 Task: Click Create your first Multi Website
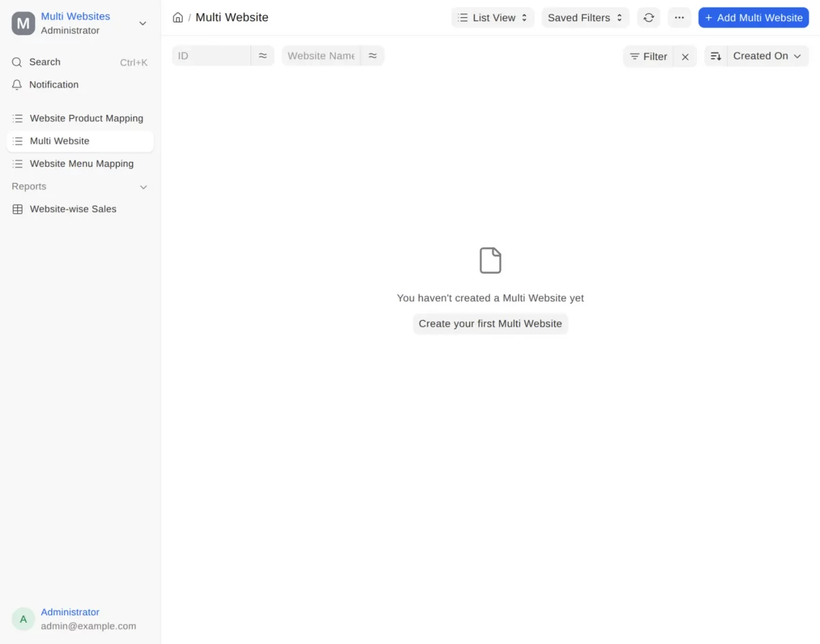(491, 324)
